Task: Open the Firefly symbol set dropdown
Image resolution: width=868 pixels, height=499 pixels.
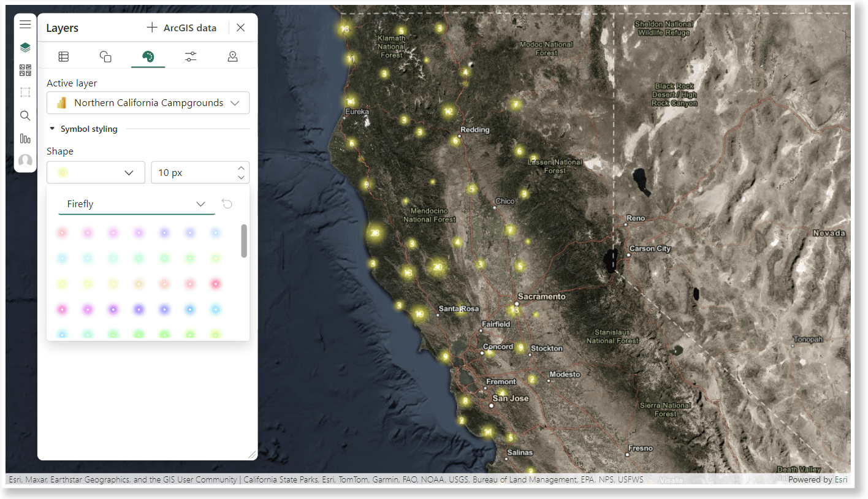Action: click(x=137, y=204)
